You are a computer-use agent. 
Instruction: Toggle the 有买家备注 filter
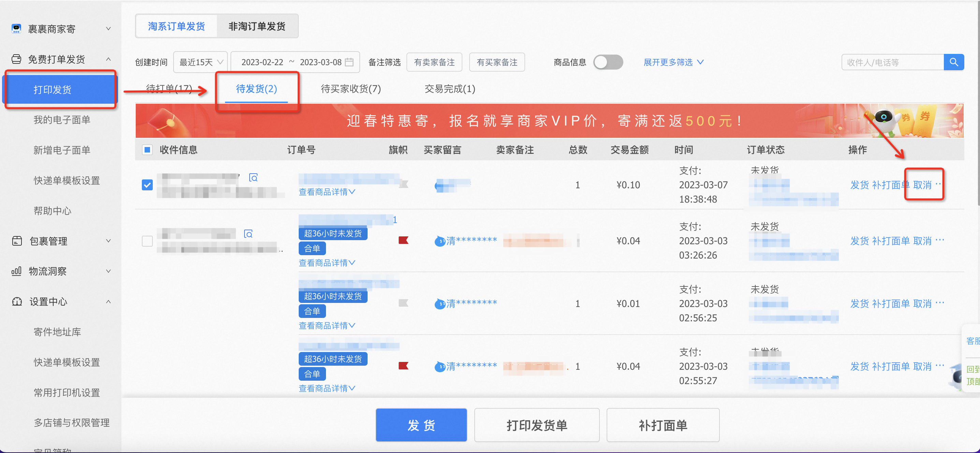pos(497,62)
